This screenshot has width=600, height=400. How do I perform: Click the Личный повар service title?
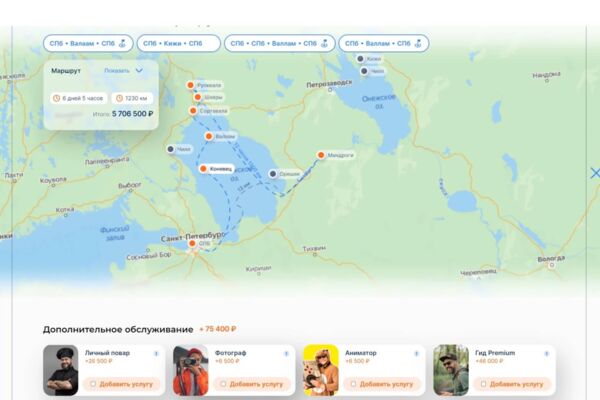pyautogui.click(x=107, y=353)
